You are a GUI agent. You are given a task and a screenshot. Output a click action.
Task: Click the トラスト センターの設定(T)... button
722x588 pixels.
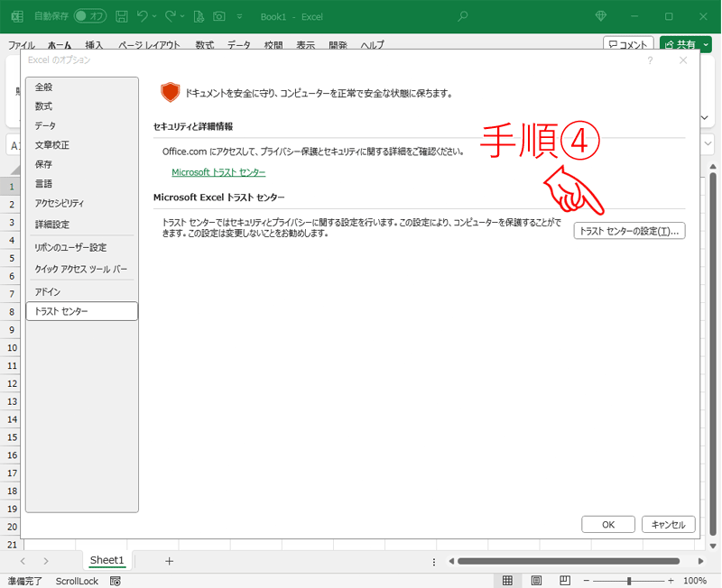coord(629,231)
